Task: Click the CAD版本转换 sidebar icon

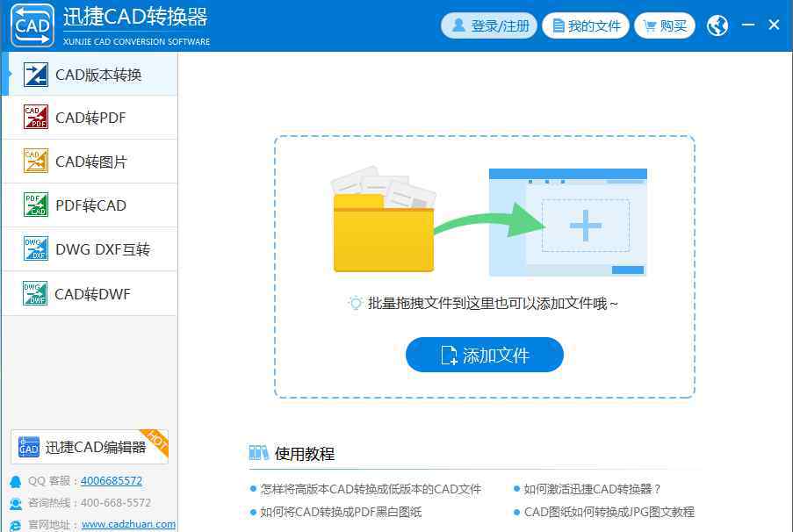Action: tap(36, 75)
